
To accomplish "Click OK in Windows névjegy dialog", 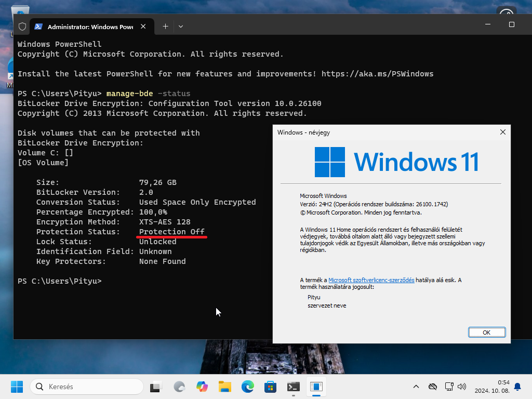I will [486, 332].
